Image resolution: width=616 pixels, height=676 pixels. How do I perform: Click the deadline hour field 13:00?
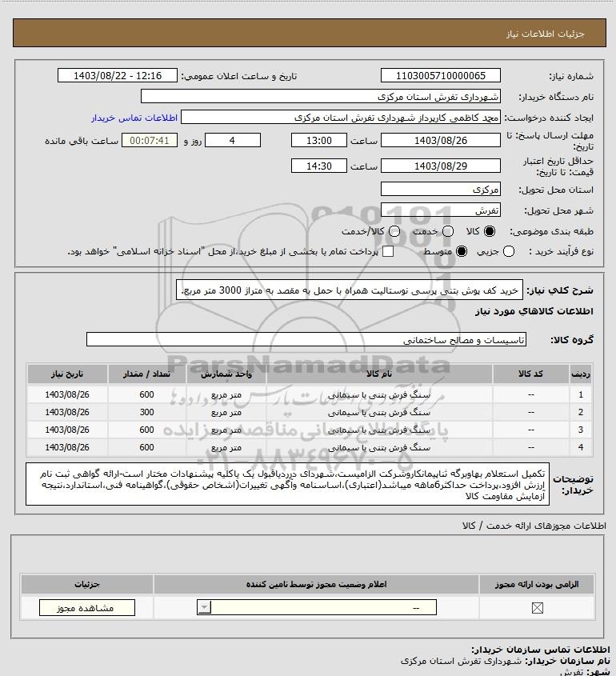coord(319,140)
